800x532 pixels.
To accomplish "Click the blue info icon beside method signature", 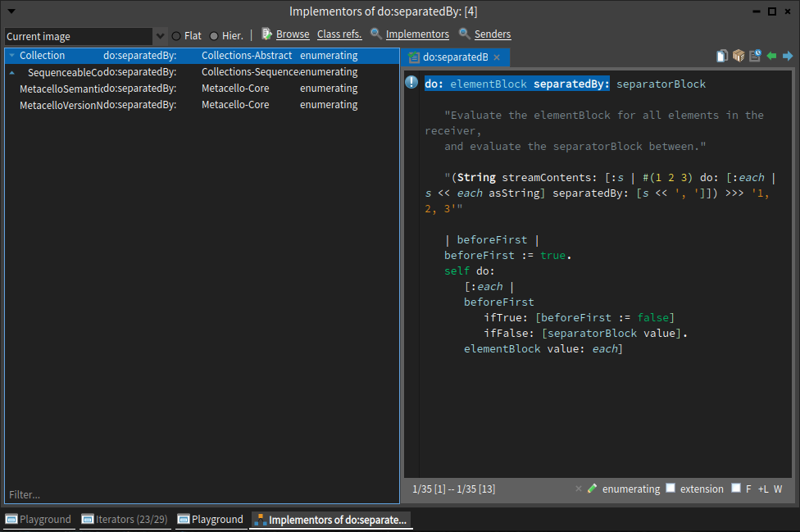I will click(412, 84).
